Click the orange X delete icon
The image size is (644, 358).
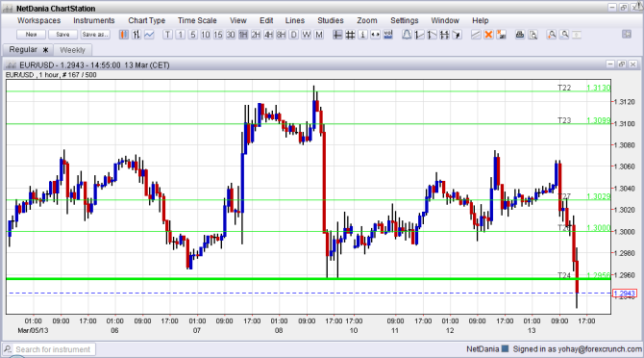coord(488,35)
